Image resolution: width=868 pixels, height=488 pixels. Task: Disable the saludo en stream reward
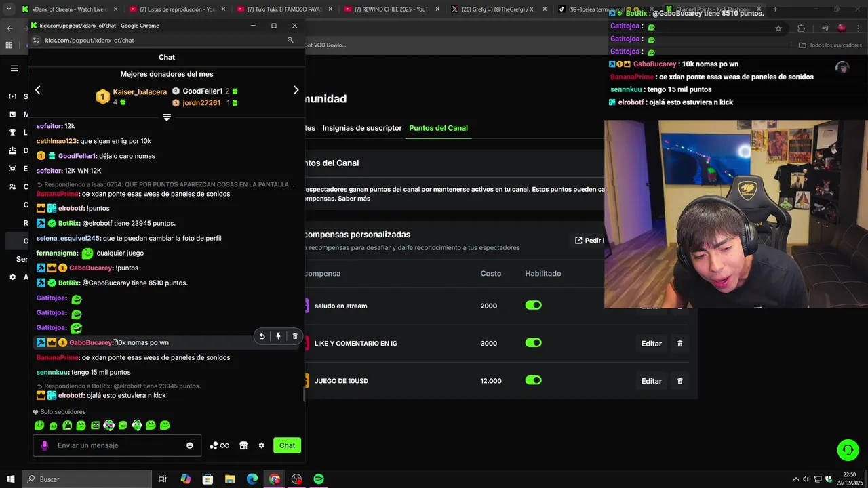coord(534,305)
